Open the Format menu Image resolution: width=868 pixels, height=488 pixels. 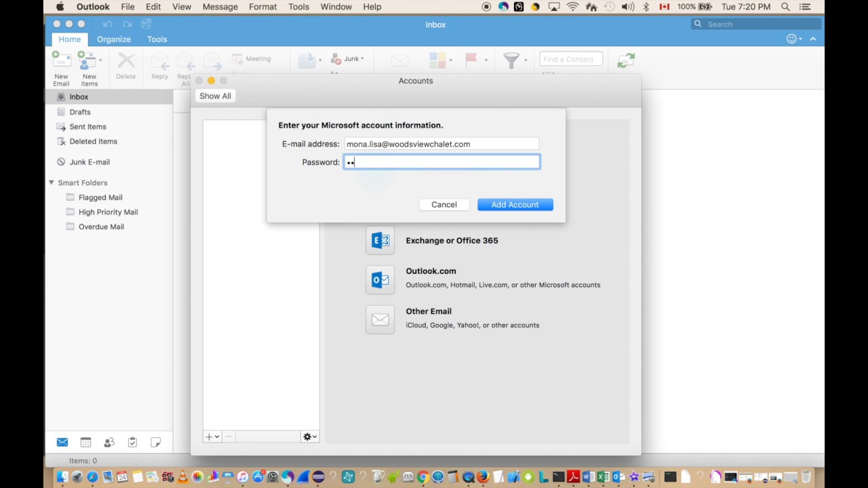[262, 7]
